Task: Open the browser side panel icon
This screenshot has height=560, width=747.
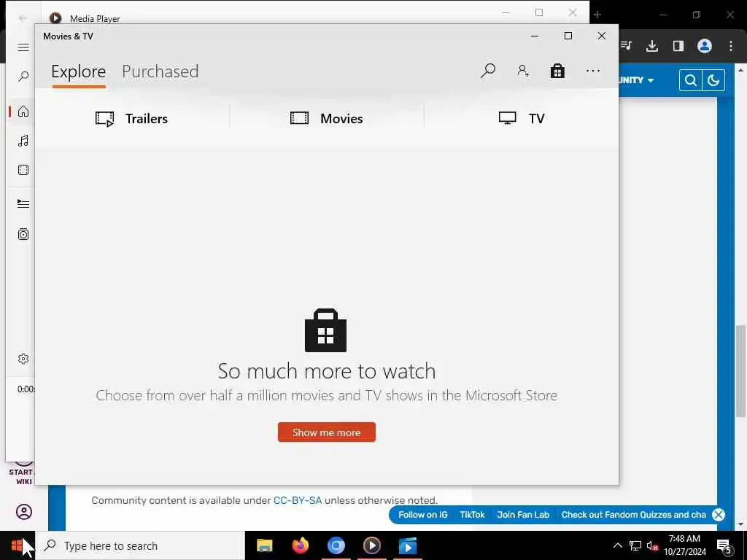Action: 678,46
